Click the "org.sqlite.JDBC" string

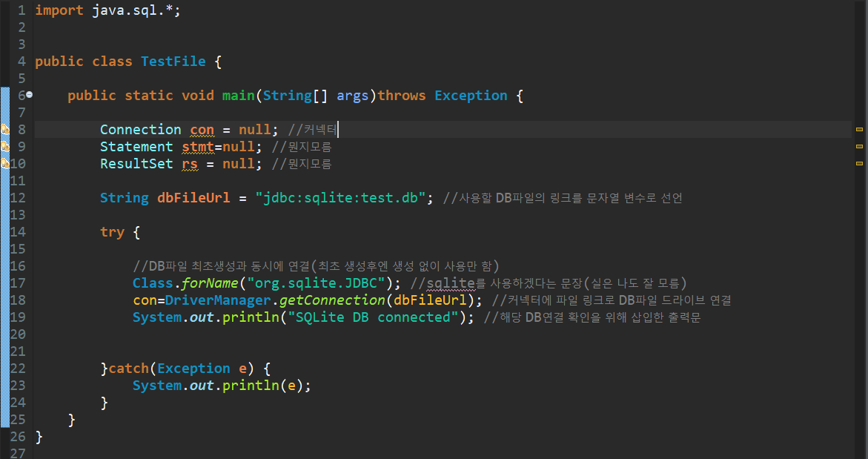(316, 283)
